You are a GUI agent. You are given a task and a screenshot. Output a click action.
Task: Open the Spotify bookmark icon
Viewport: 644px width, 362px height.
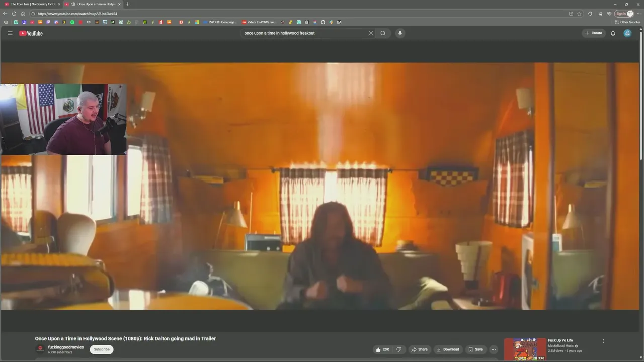[72, 22]
